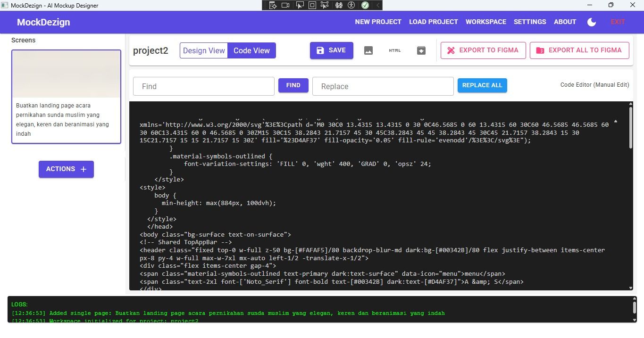
Task: Click the Find text input field
Action: 204,86
